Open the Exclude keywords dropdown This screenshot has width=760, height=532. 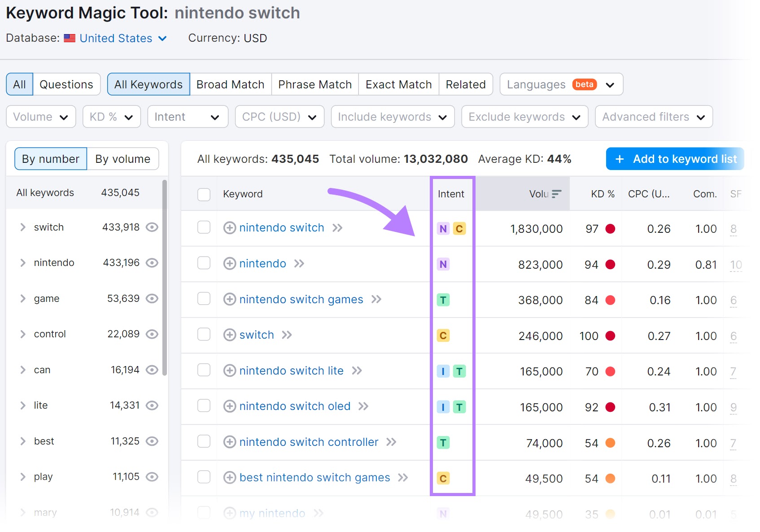click(525, 117)
